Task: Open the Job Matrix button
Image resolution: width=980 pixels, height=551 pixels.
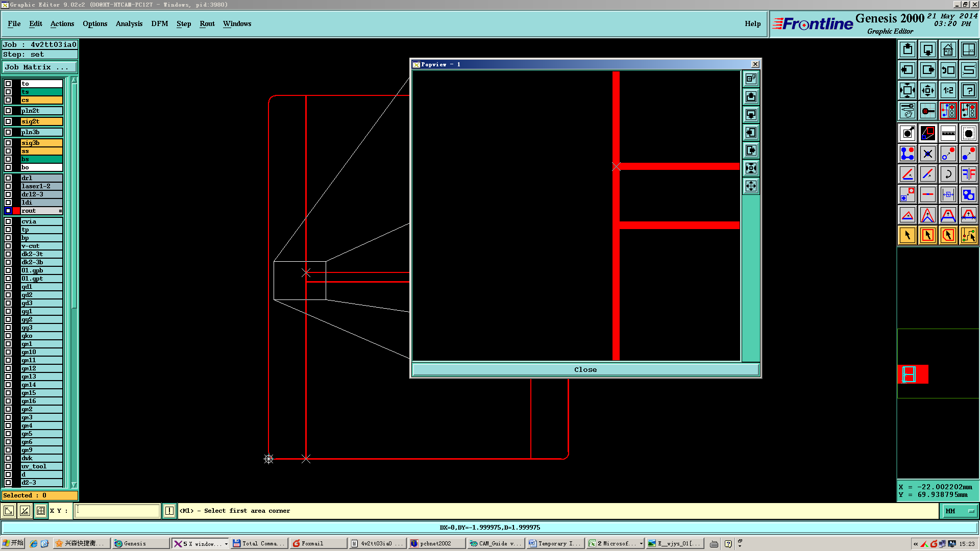Action: click(x=39, y=67)
